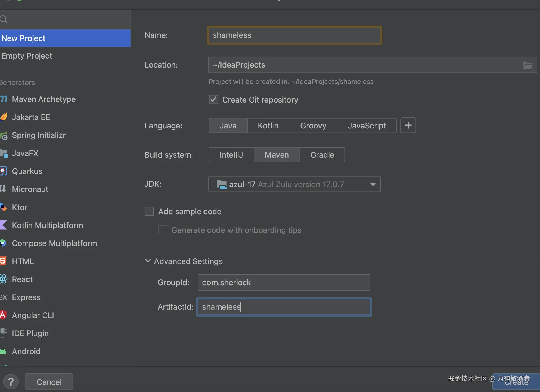540x392 pixels.
Task: Switch language to Kotlin
Action: pos(268,126)
